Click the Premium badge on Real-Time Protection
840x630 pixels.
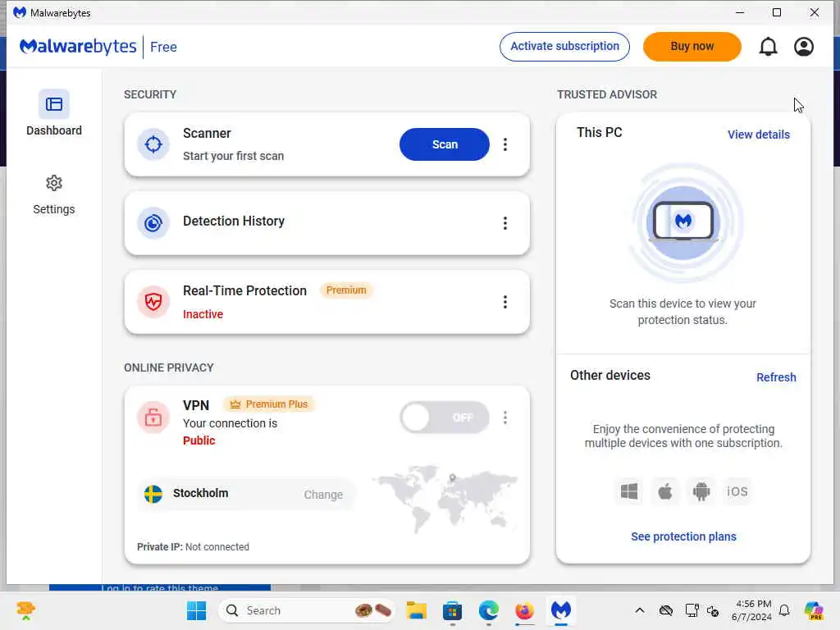[x=346, y=290]
